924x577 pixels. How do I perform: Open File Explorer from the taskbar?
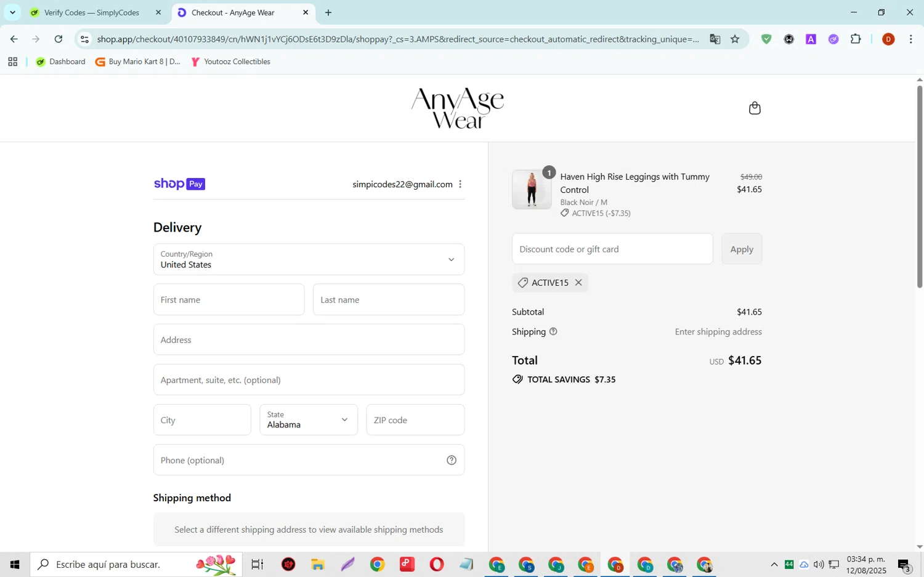(x=318, y=564)
